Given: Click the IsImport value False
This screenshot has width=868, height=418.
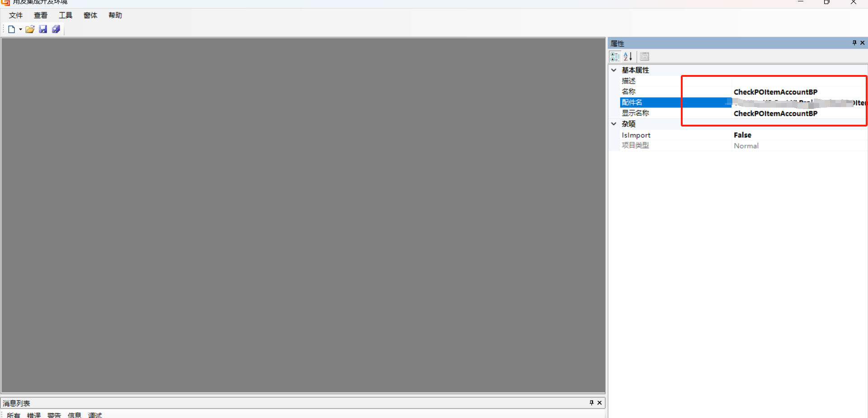Looking at the screenshot, I should [742, 135].
